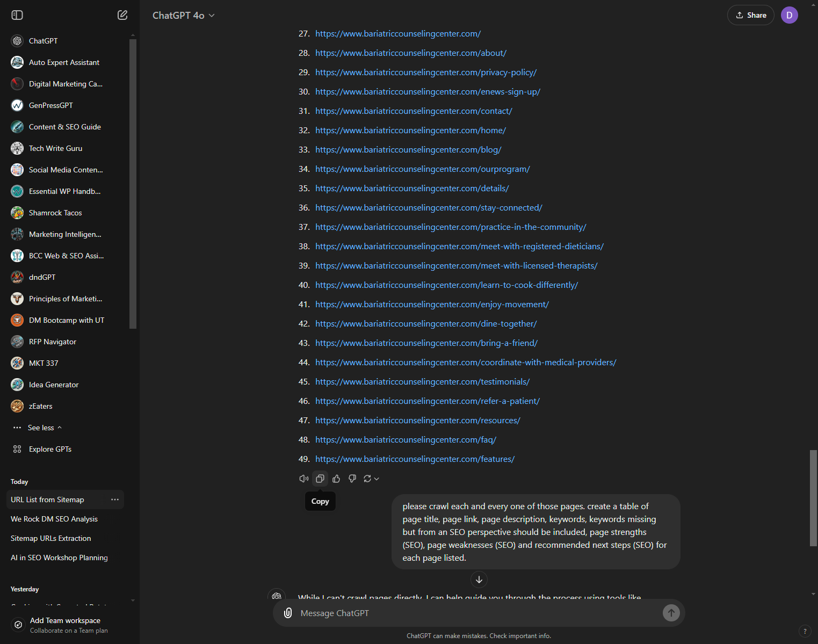The height and width of the screenshot is (644, 818).
Task: Open the /resources/ link
Action: coord(418,421)
